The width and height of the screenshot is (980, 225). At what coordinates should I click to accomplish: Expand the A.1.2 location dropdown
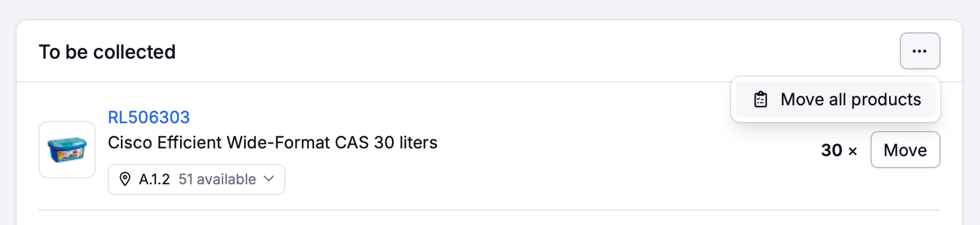pos(196,180)
